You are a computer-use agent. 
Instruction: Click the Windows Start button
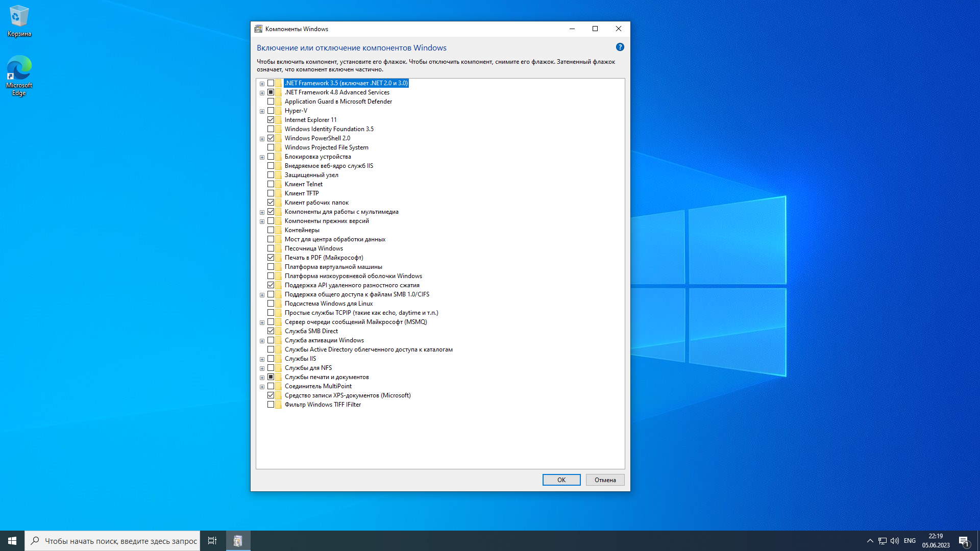click(x=12, y=541)
